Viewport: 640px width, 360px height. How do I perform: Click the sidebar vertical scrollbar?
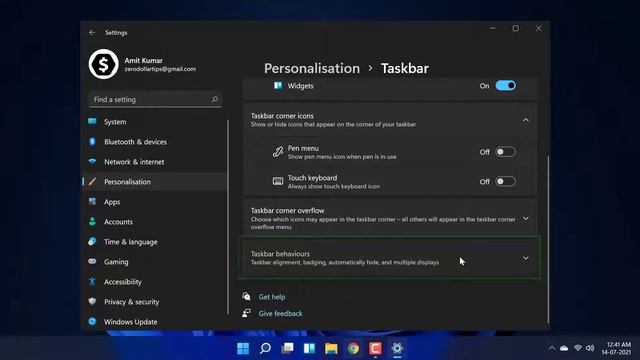click(228, 216)
